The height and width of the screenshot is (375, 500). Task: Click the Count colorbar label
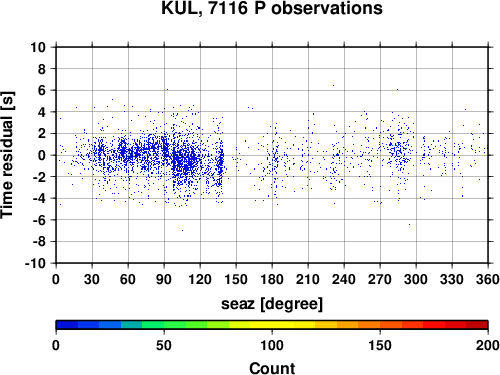[272, 368]
